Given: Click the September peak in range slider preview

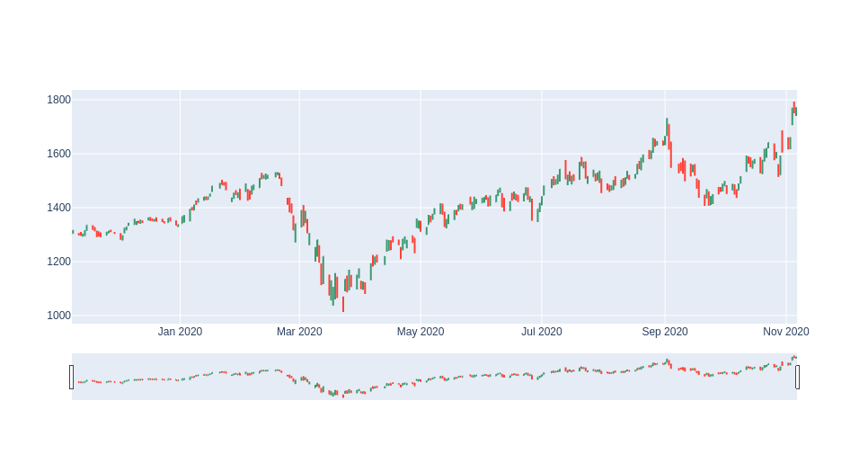Looking at the screenshot, I should click(667, 362).
